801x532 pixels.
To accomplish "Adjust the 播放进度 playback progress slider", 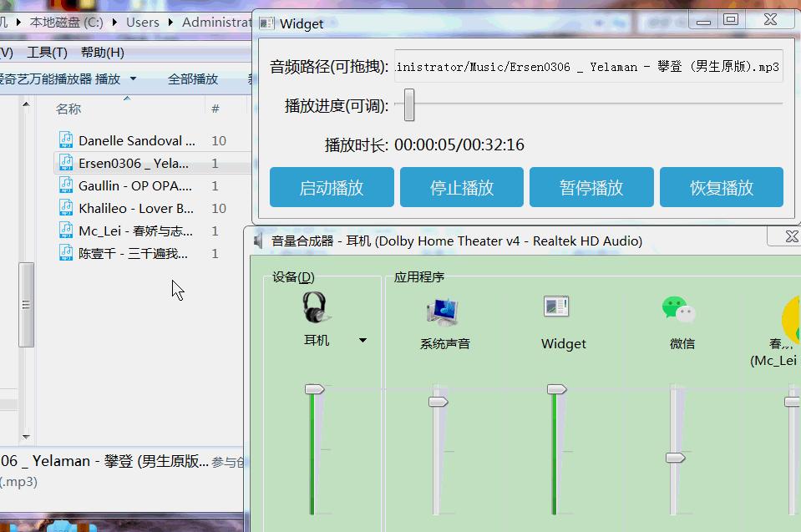I will pos(408,105).
